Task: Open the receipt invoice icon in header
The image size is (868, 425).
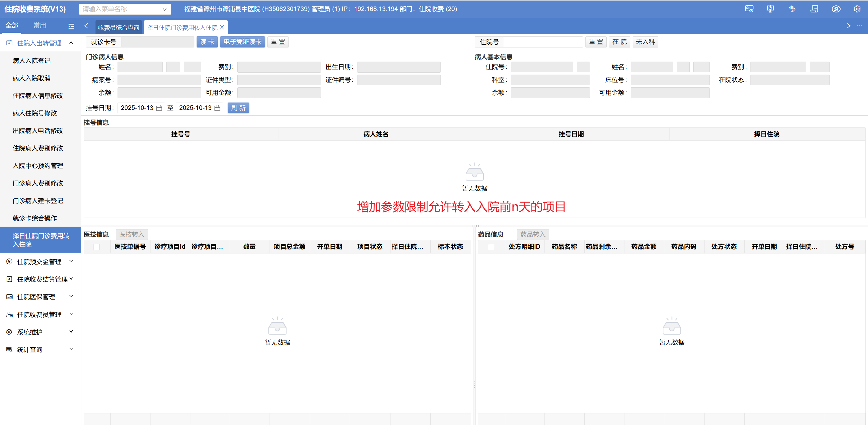Action: tap(814, 9)
